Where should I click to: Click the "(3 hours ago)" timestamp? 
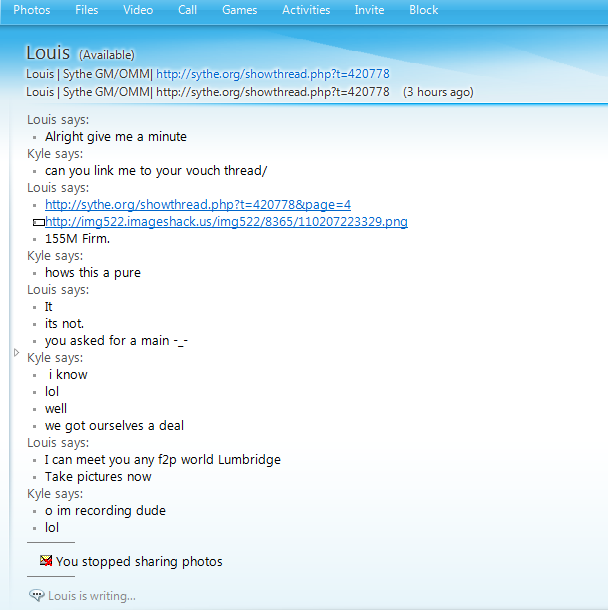click(x=438, y=92)
